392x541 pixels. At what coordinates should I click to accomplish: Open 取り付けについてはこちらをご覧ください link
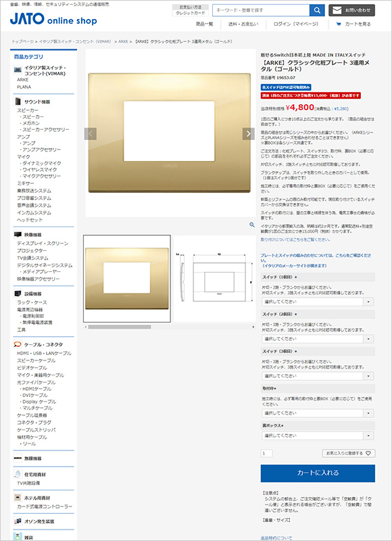click(x=295, y=239)
